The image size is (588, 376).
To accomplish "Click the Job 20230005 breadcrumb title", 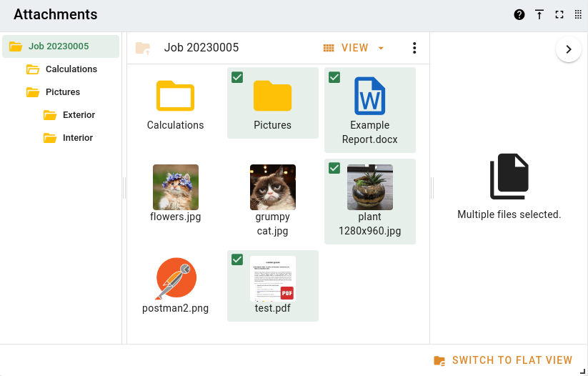I will click(201, 48).
